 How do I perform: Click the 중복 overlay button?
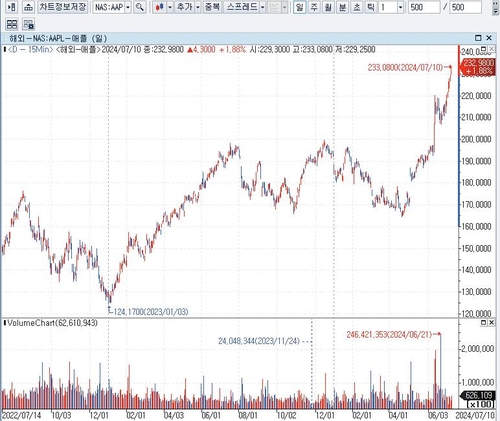click(212, 7)
